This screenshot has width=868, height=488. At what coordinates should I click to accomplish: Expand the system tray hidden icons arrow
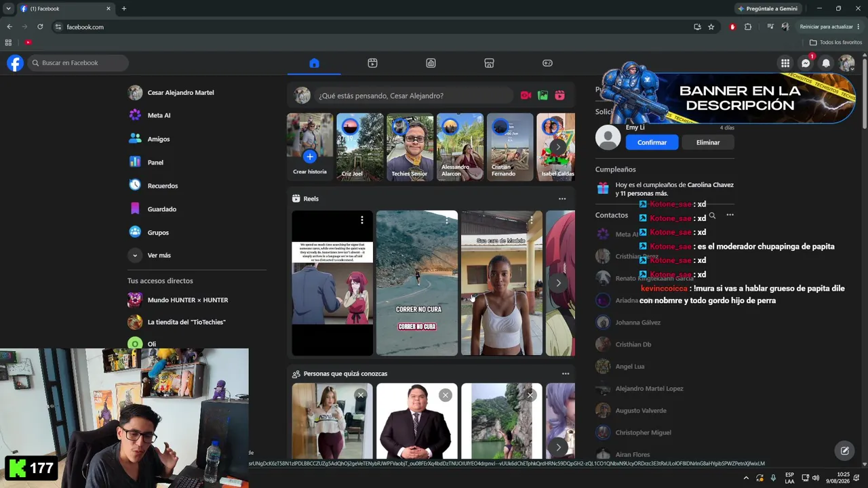pyautogui.click(x=746, y=478)
